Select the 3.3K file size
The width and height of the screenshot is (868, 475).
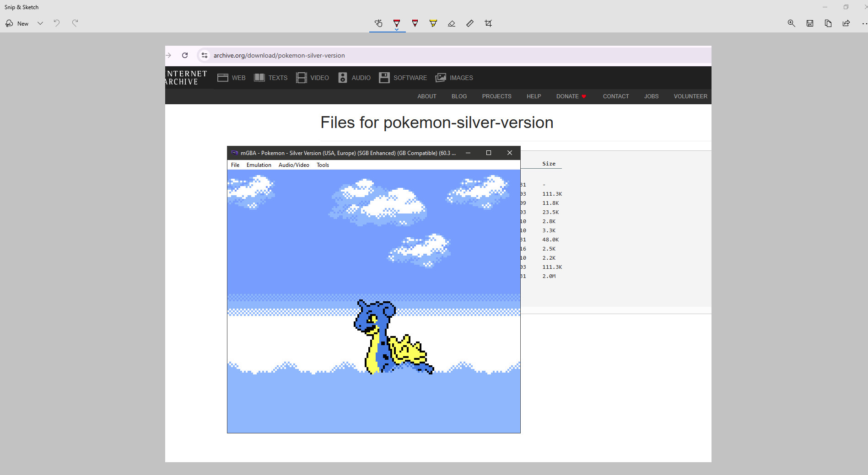pyautogui.click(x=549, y=230)
